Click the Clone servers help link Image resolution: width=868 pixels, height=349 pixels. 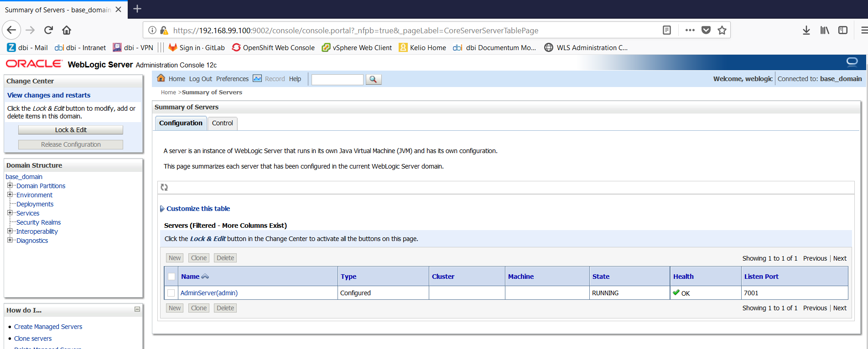tap(33, 339)
